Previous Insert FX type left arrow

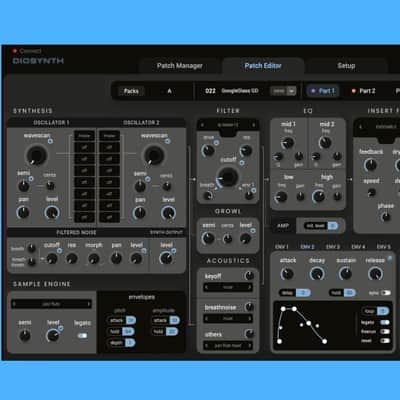(x=361, y=127)
